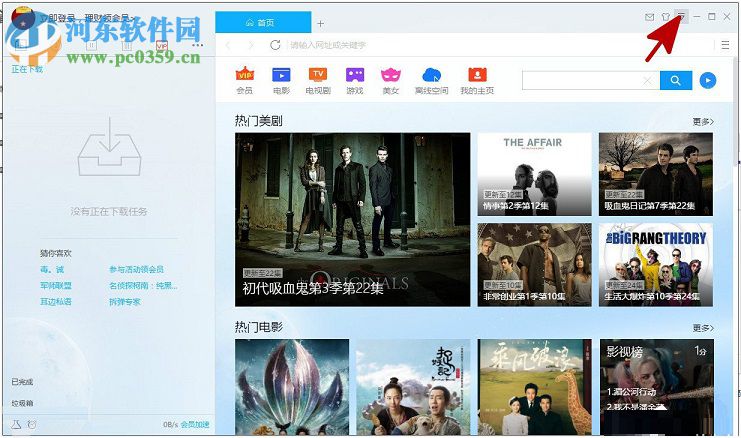
Task: Open the 捉妖记 movie poster
Action: [413, 387]
